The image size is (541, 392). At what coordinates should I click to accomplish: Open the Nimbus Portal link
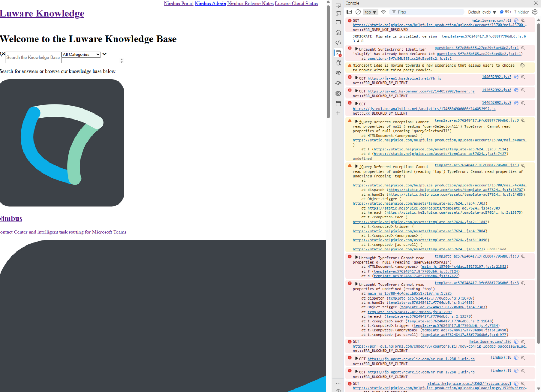[x=178, y=4]
